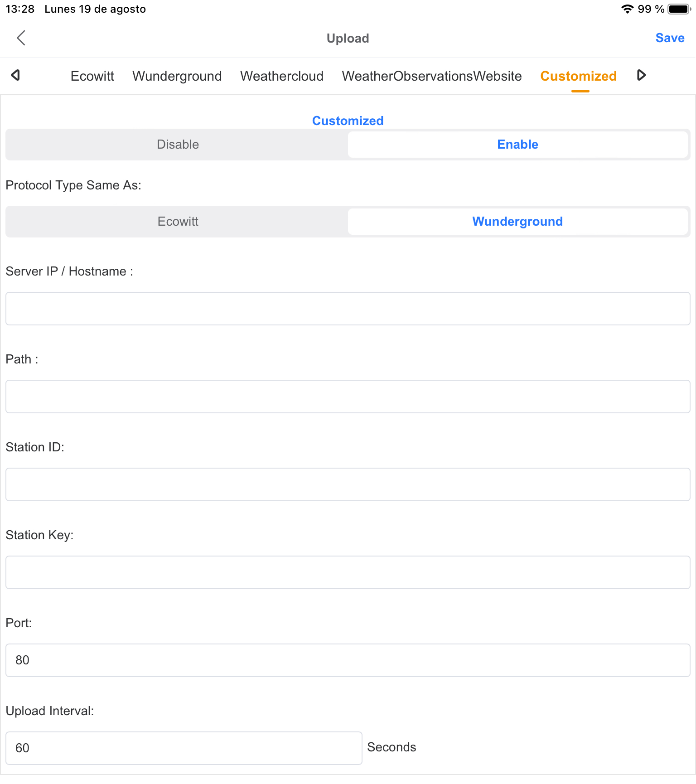Go back using the top-left chevron
This screenshot has width=696, height=784.
tap(21, 38)
